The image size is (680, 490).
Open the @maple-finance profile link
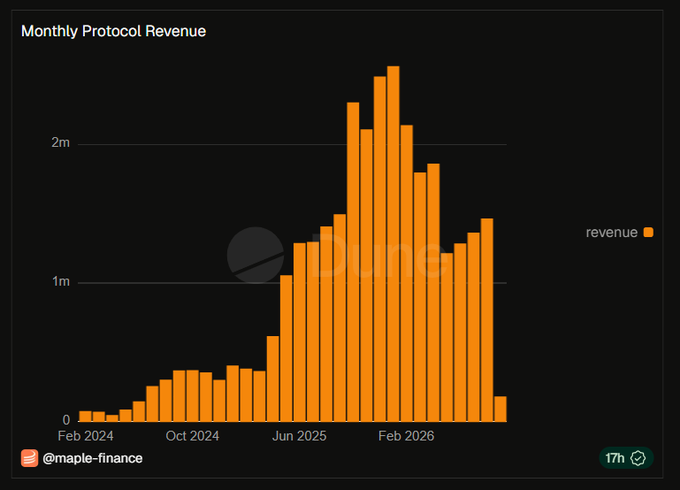pyautogui.click(x=92, y=458)
